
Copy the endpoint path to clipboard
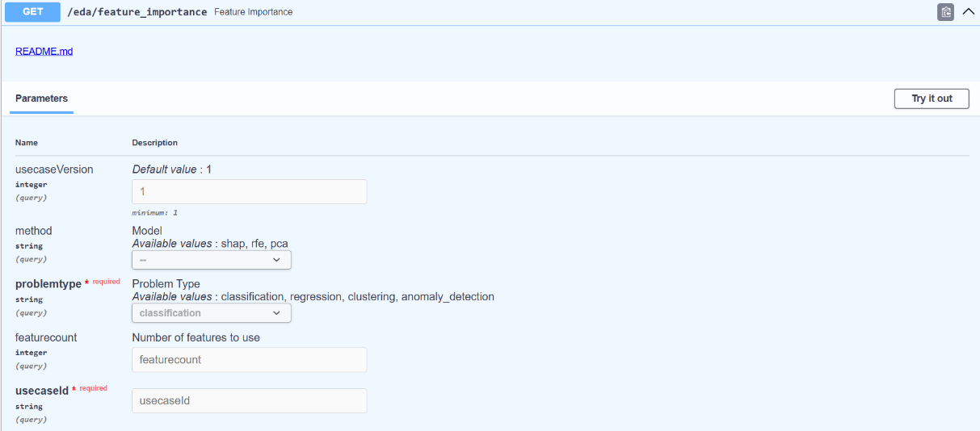(x=945, y=12)
